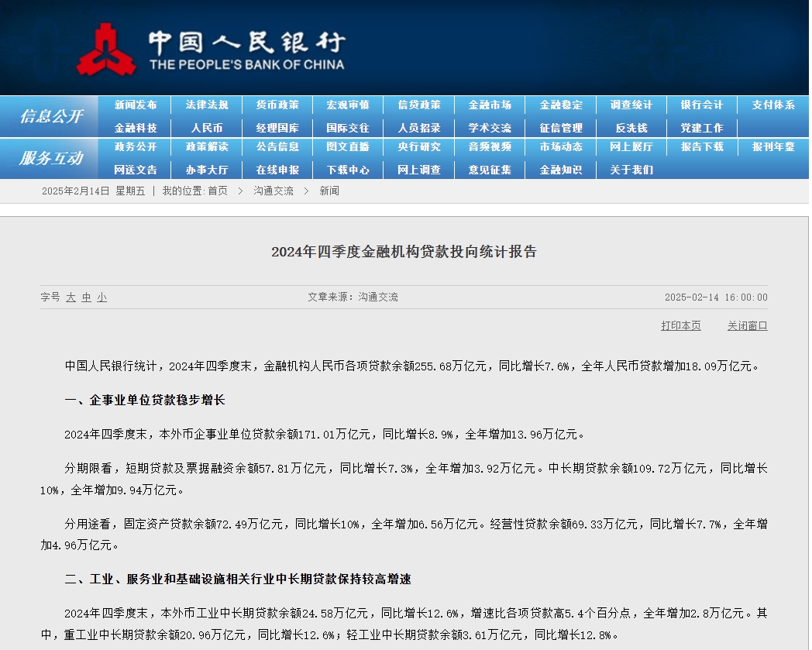812x650 pixels.
Task: Go to 反洗钱 section
Action: [x=631, y=128]
